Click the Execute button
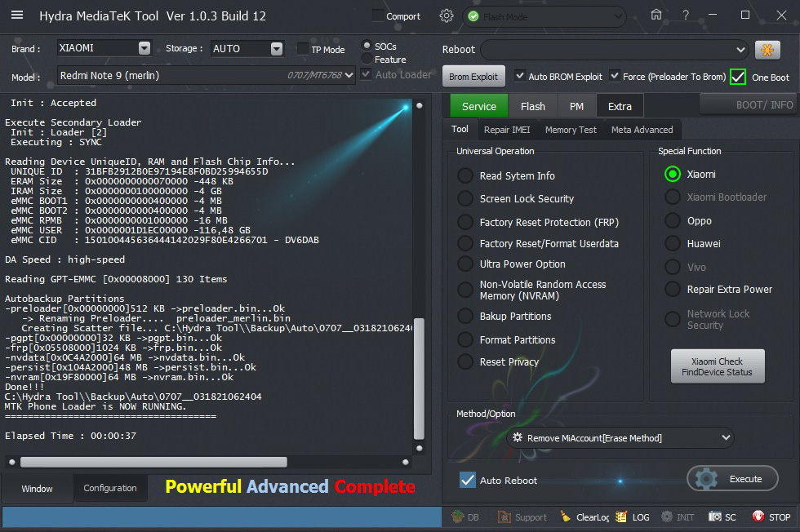This screenshot has height=532, width=800. pyautogui.click(x=732, y=479)
